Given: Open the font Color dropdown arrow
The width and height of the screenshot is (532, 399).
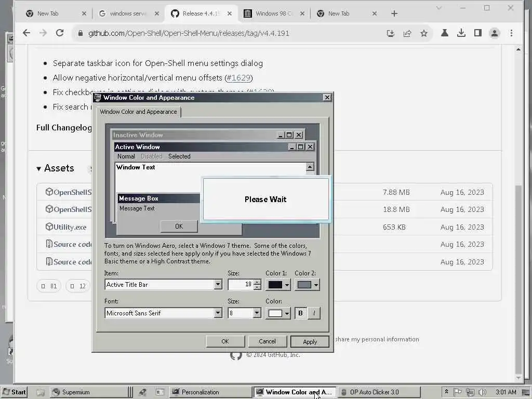Looking at the screenshot, I should [x=287, y=313].
